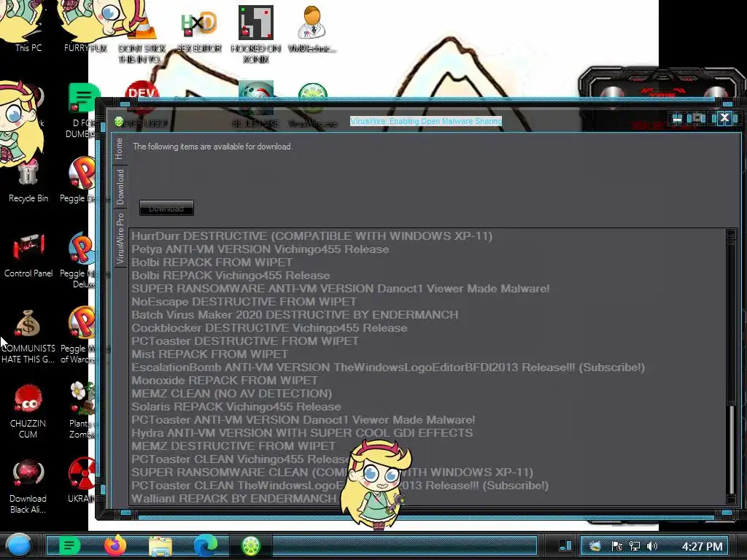The width and height of the screenshot is (747, 560).
Task: Switch to the Download vertical tab
Action: 120,187
